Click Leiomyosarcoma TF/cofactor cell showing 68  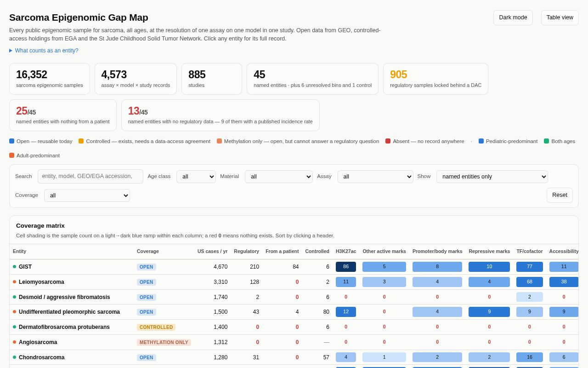coord(530,282)
